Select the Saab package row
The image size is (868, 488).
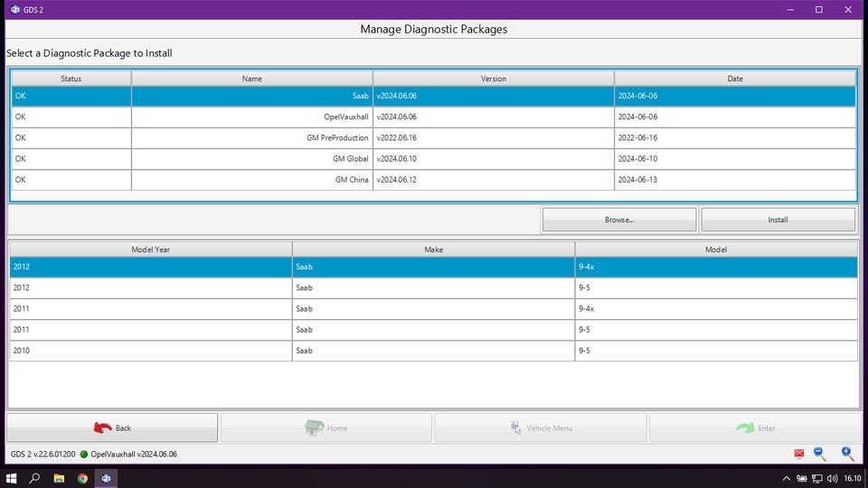click(x=433, y=96)
